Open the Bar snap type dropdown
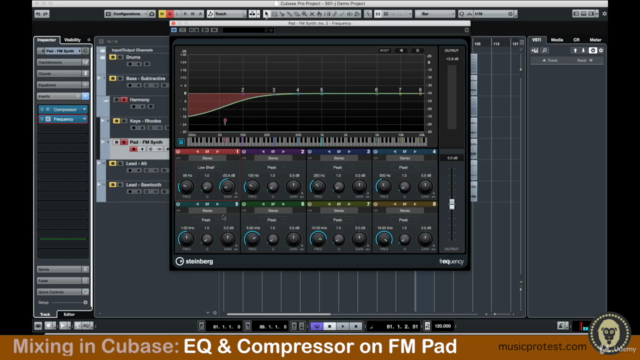The image size is (640, 360). [x=435, y=14]
